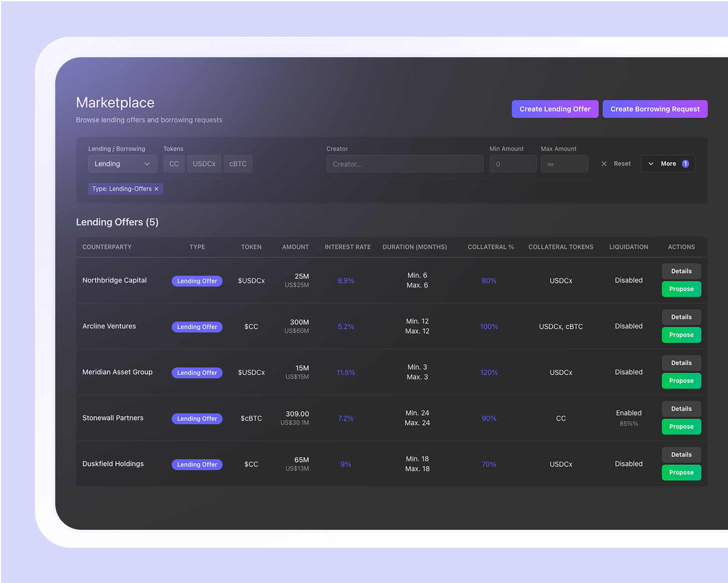Select Lending Offer badge on Arcline Ventures row
The image size is (728, 583).
pyautogui.click(x=197, y=327)
